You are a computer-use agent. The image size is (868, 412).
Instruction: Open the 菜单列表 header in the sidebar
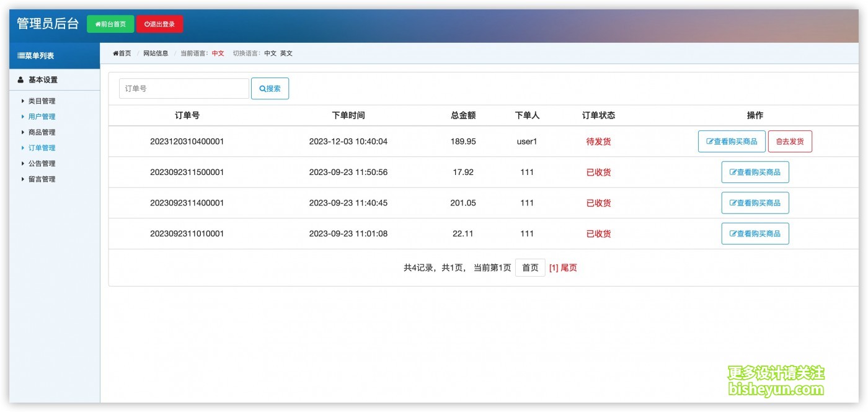55,56
